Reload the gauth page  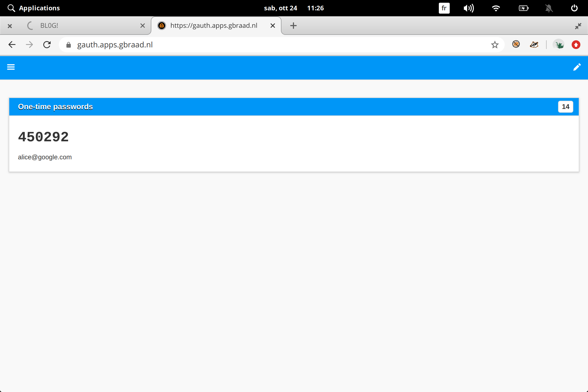point(47,45)
